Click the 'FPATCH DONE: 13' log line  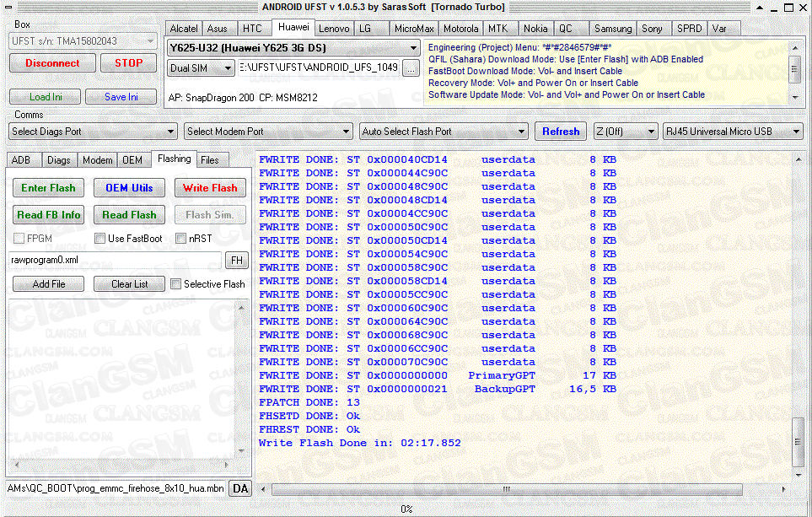309,402
